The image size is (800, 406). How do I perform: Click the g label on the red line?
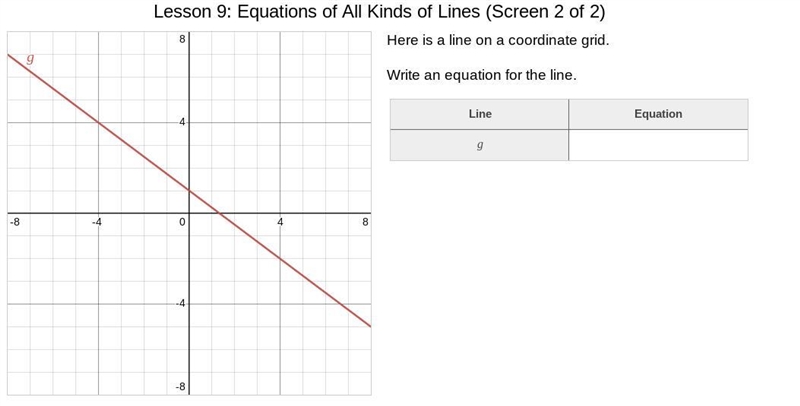(x=30, y=59)
